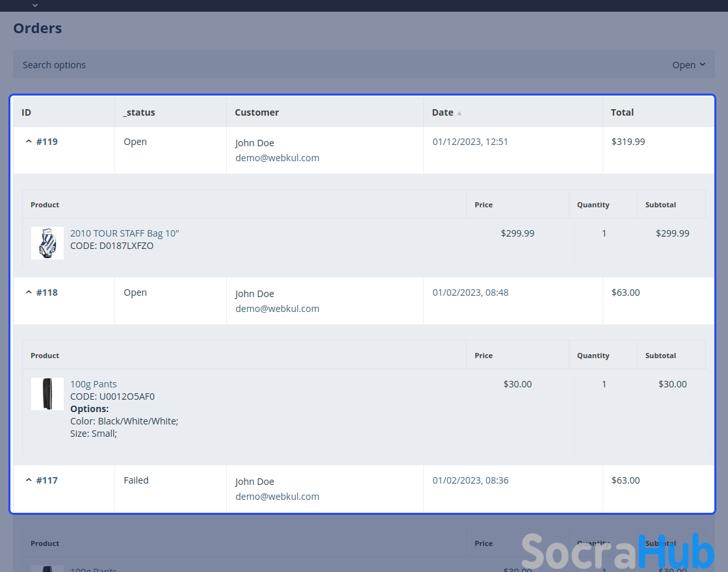Open order #119 ID link

pos(47,142)
